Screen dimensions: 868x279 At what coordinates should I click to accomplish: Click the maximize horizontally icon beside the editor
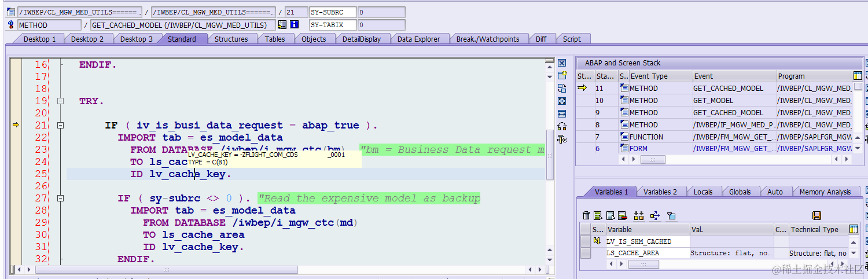pos(561,113)
